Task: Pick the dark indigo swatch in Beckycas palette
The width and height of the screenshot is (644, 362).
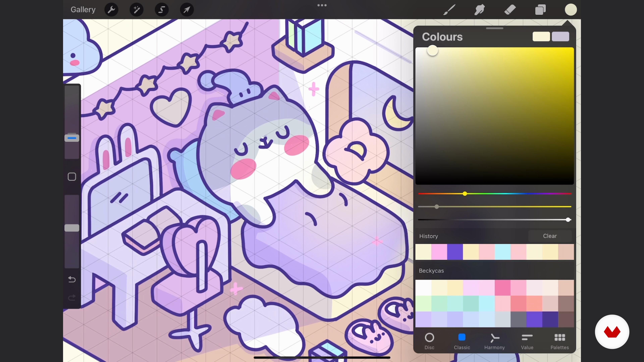Action: pos(550,319)
